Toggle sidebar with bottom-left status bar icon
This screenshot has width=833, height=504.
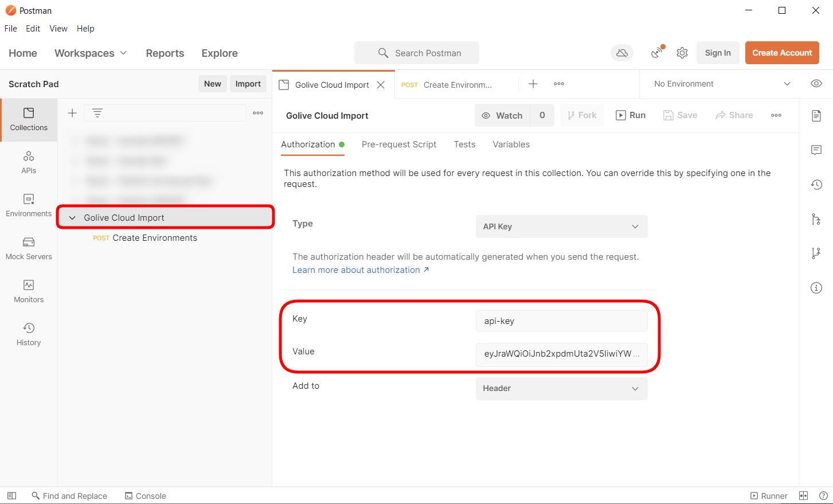pyautogui.click(x=11, y=496)
